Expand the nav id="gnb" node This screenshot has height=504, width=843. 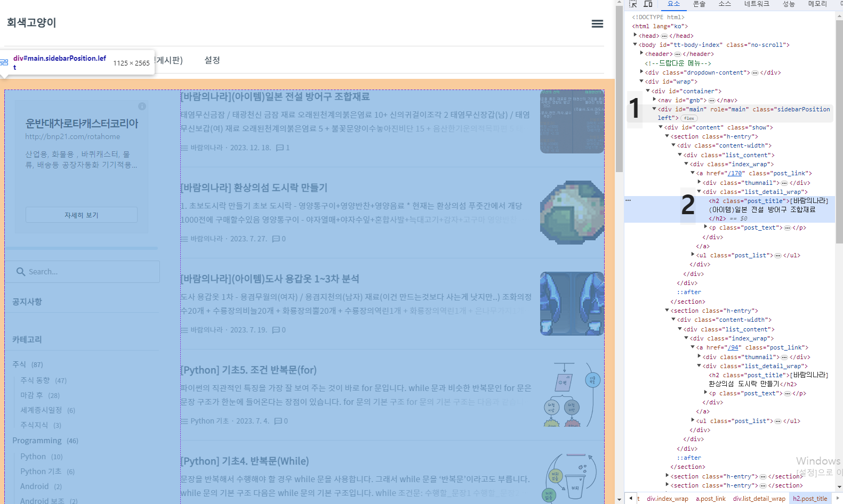tap(654, 100)
